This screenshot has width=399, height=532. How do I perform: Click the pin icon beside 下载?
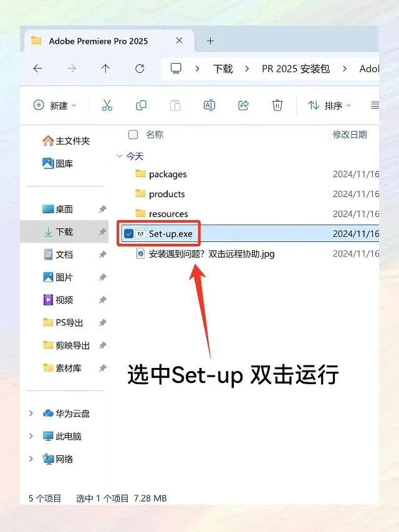coord(102,232)
